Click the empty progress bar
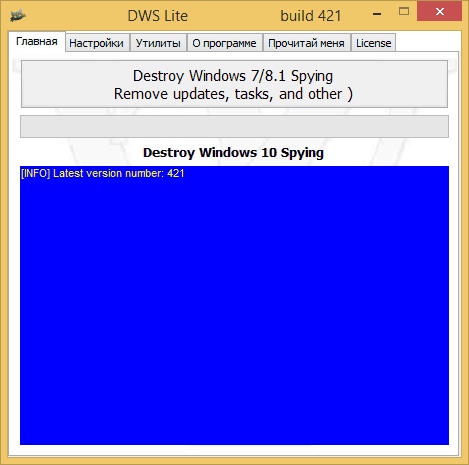This screenshot has height=465, width=469. tap(234, 126)
